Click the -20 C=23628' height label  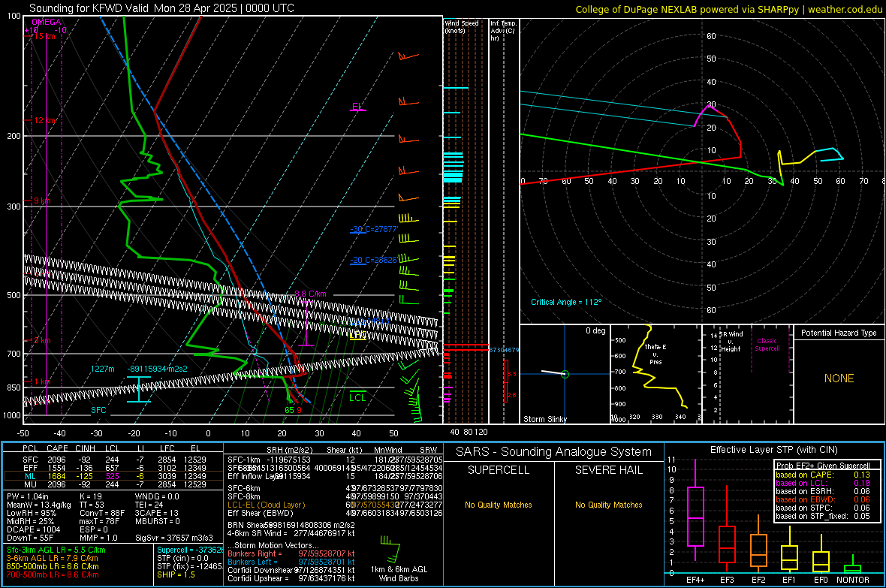point(374,260)
